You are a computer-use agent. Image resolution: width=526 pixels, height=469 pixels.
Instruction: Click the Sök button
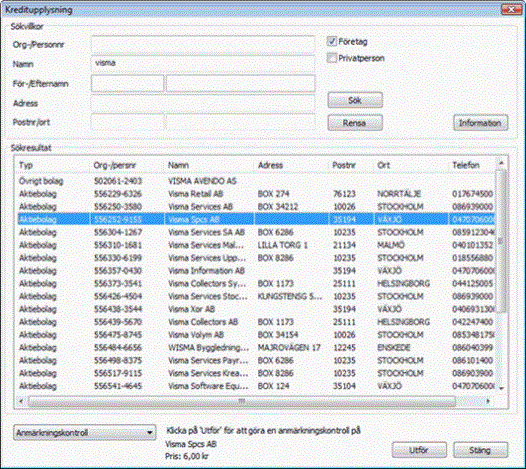pos(355,100)
